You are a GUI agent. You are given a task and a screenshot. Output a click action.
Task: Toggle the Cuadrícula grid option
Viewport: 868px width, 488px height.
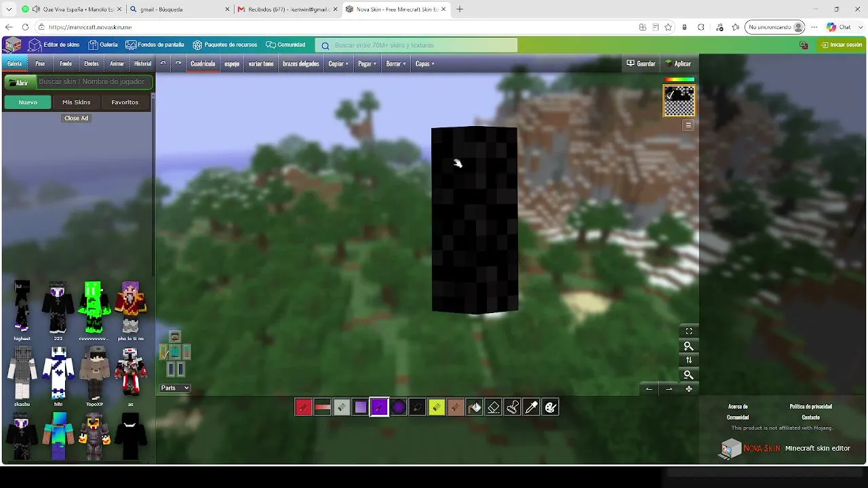(x=203, y=64)
